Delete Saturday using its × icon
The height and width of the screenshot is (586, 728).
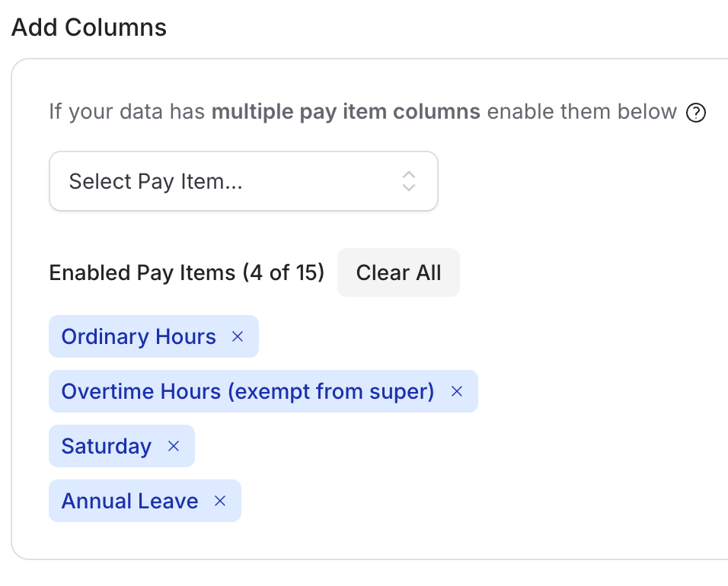point(174,446)
